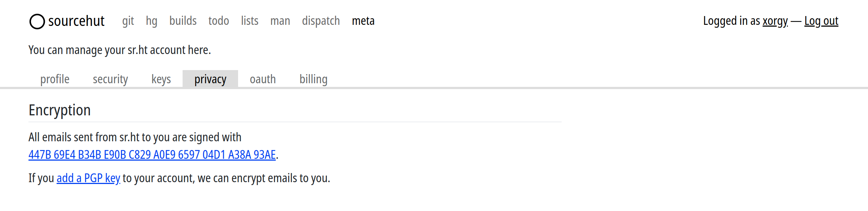Go to the lists service
This screenshot has width=868, height=211.
(250, 21)
